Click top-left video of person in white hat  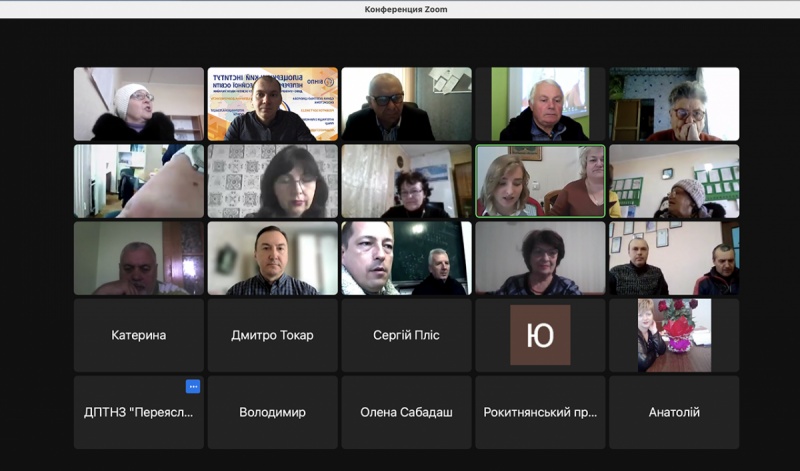click(x=139, y=104)
